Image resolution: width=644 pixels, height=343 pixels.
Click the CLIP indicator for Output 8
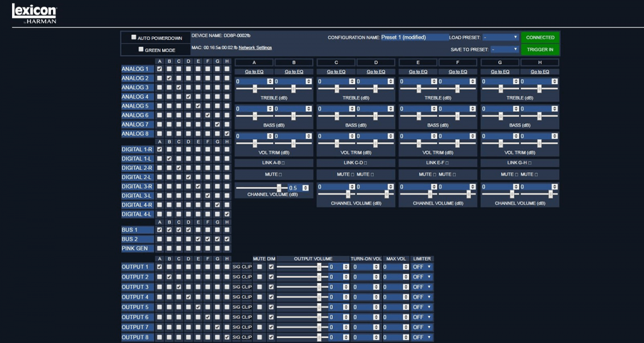pyautogui.click(x=247, y=337)
